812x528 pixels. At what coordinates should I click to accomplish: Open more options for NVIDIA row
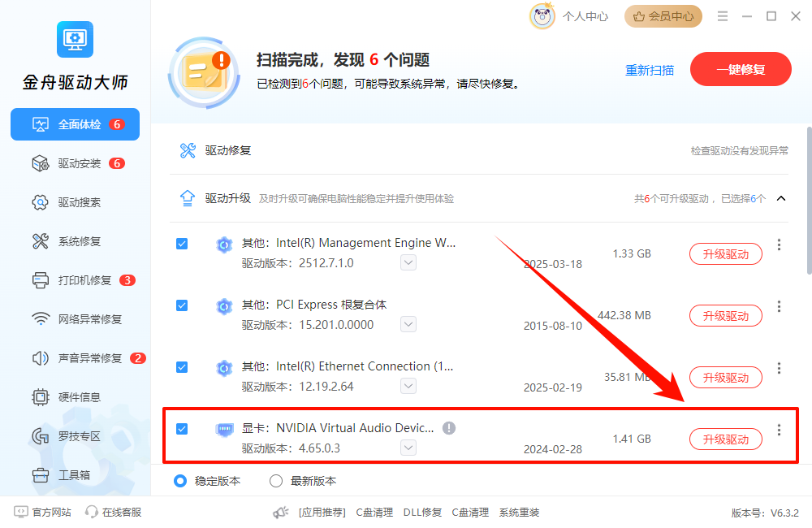[779, 430]
